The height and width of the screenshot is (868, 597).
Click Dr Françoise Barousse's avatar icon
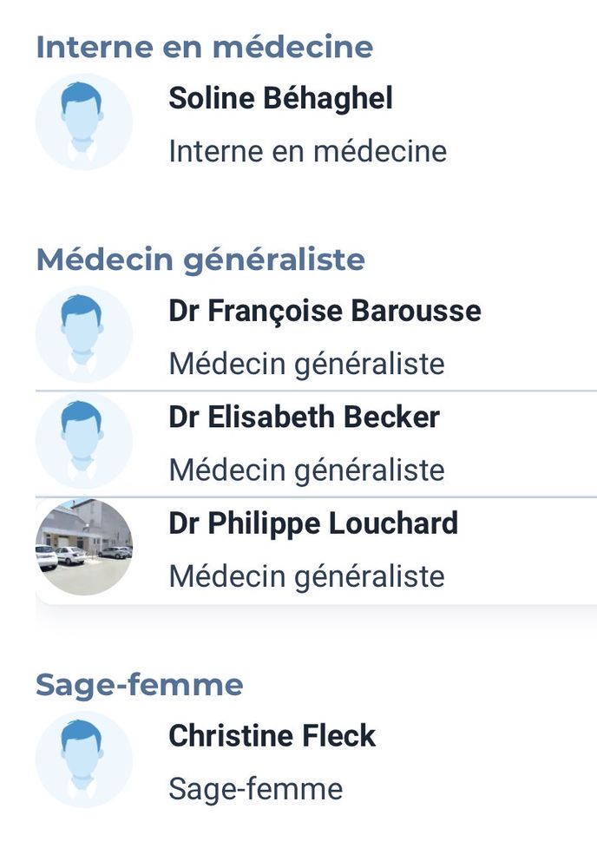[84, 334]
